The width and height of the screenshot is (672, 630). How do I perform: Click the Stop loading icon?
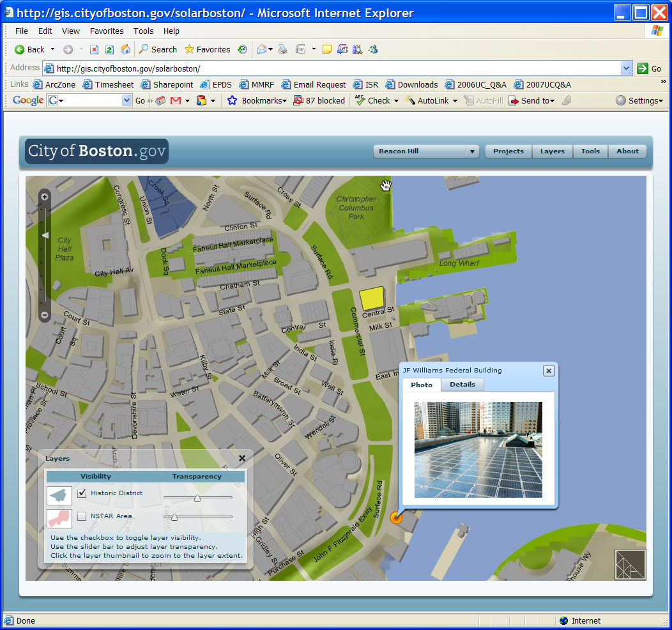95,50
